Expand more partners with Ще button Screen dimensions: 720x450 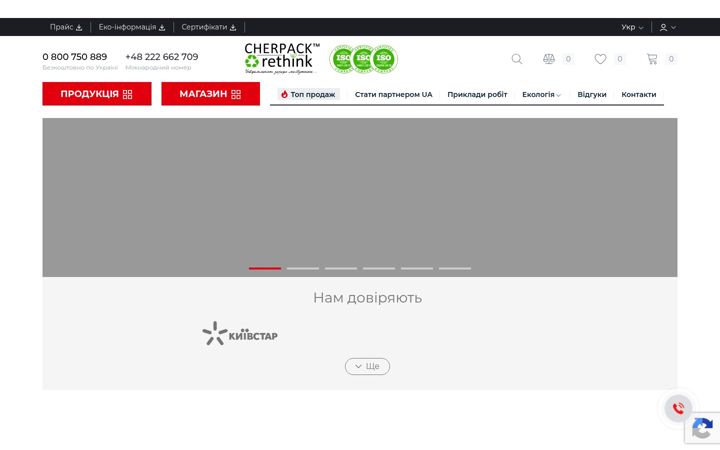click(367, 366)
